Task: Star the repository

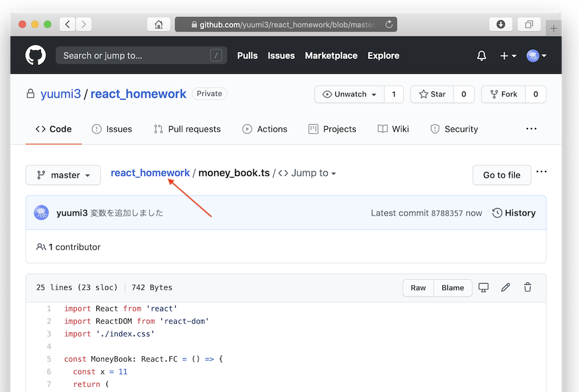Action: 432,94
